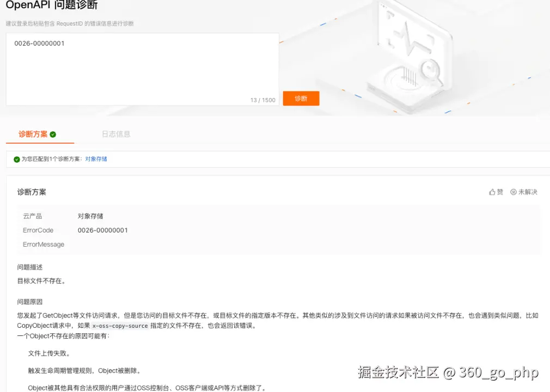Click the green check badge on 诊断方案 tab

pyautogui.click(x=53, y=134)
